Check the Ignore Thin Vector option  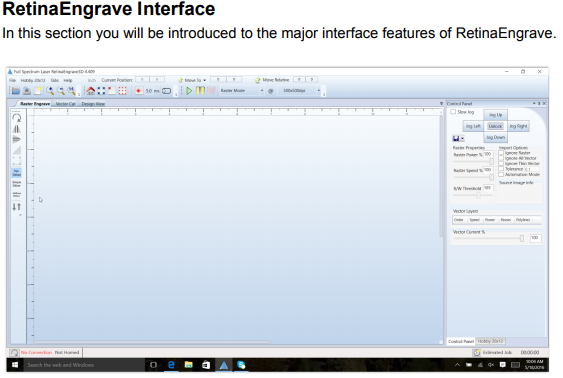tap(501, 164)
